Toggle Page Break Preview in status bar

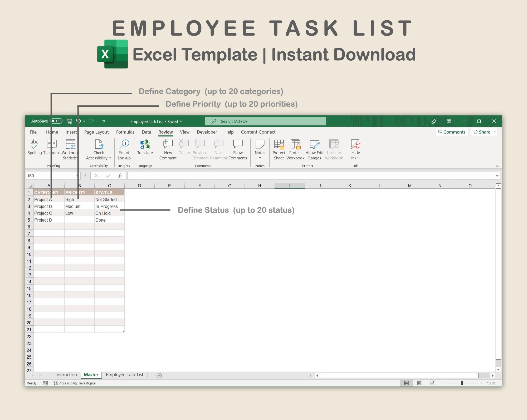432,383
